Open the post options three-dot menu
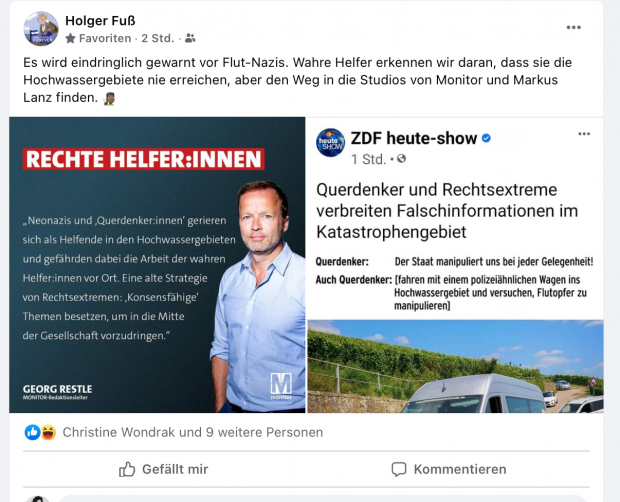Image resolution: width=620 pixels, height=502 pixels. (573, 27)
